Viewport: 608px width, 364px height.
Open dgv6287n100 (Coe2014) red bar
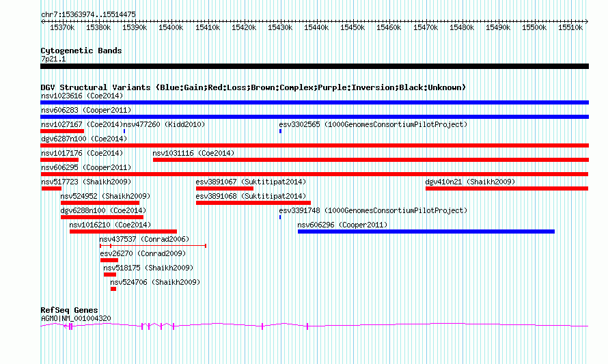click(x=314, y=145)
